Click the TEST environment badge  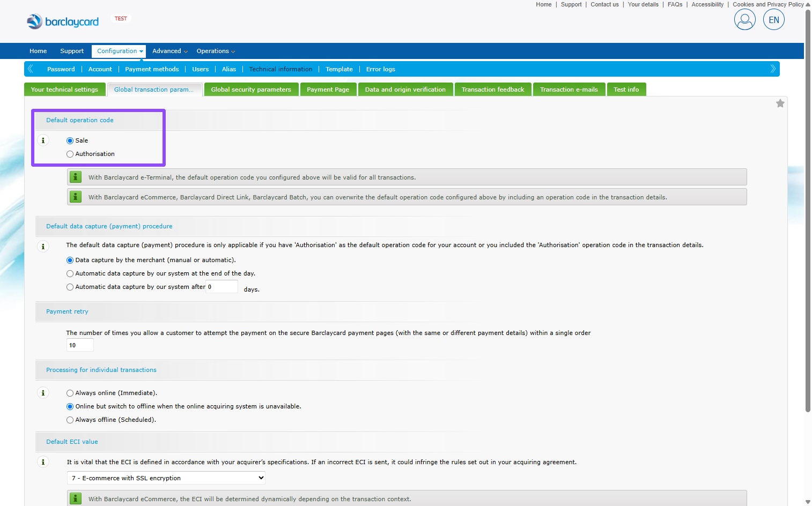coord(121,18)
